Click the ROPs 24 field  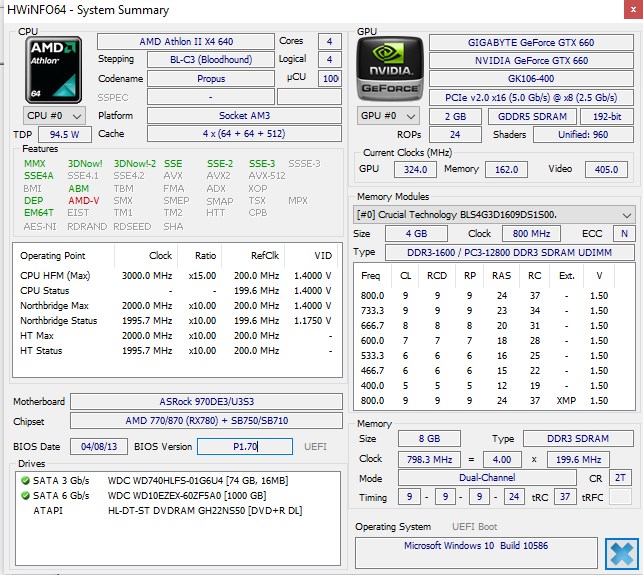coord(455,135)
